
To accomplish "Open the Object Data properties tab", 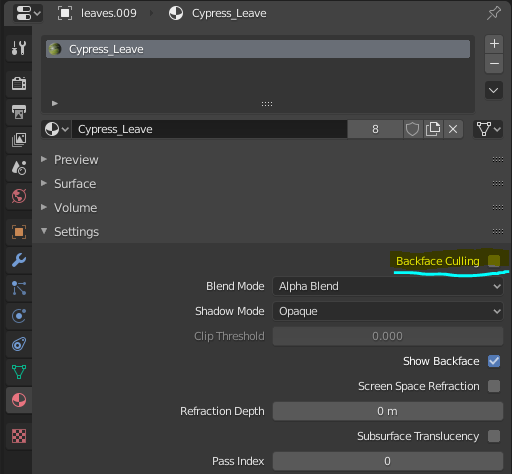I will [x=19, y=372].
